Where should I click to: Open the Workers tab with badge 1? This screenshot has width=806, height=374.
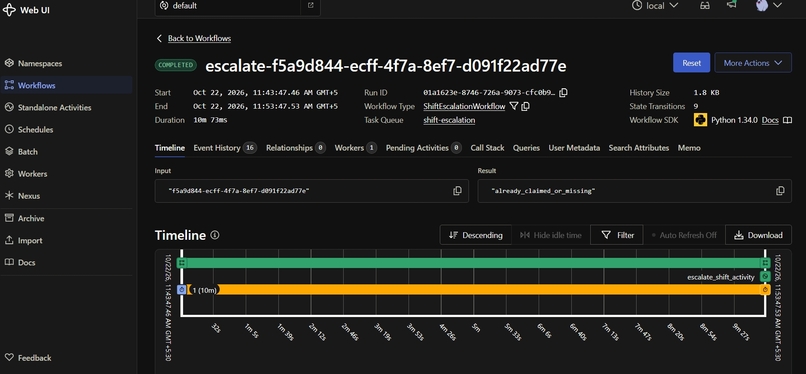[x=356, y=148]
